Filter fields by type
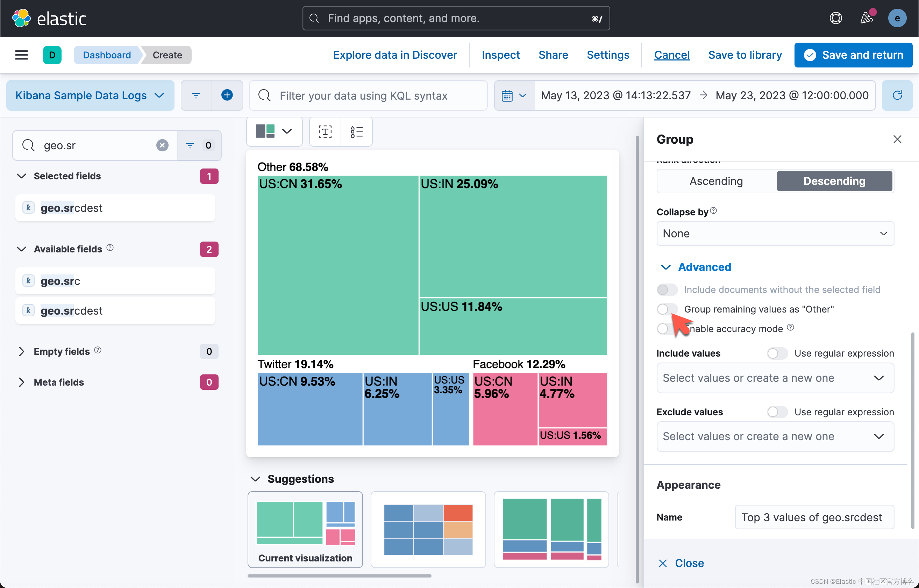The image size is (919, 588). click(199, 145)
